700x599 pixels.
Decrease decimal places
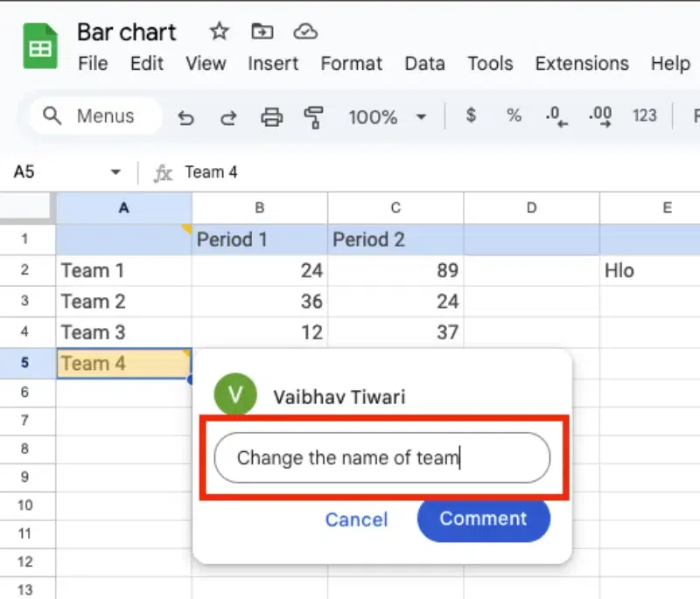[556, 116]
